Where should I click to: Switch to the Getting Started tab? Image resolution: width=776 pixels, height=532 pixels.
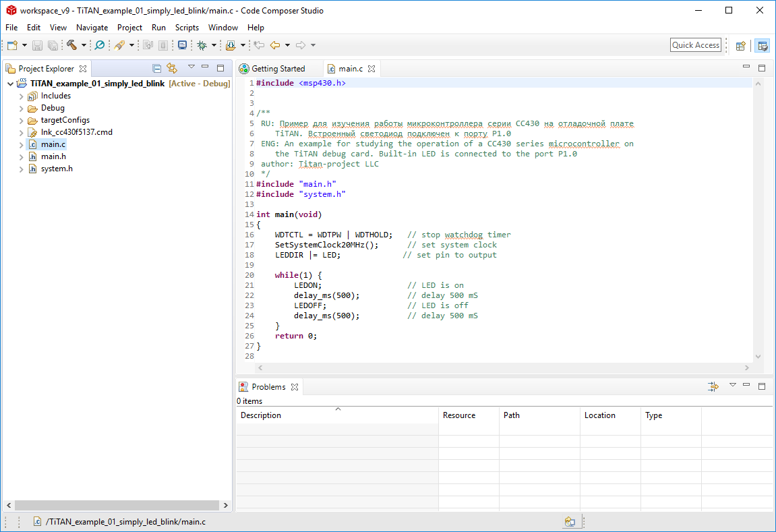[278, 69]
